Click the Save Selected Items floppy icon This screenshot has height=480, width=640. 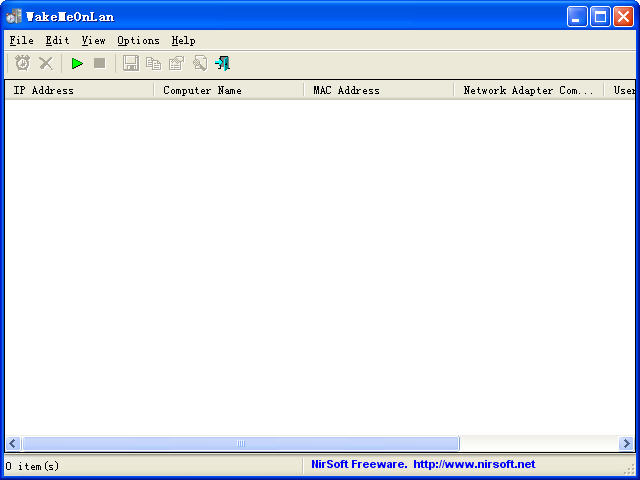[131, 63]
